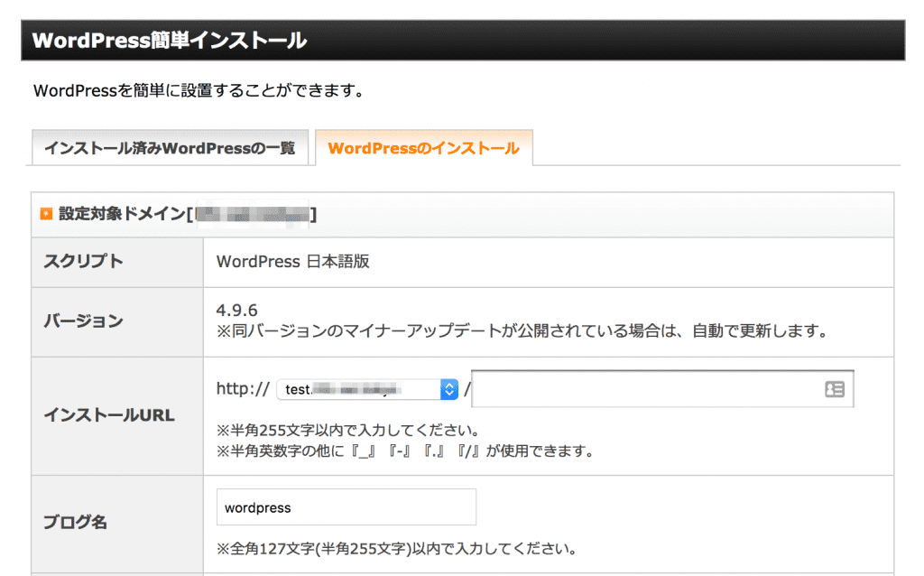Click the contact autofill icon in URL field
The height and width of the screenshot is (576, 924).
[x=835, y=389]
